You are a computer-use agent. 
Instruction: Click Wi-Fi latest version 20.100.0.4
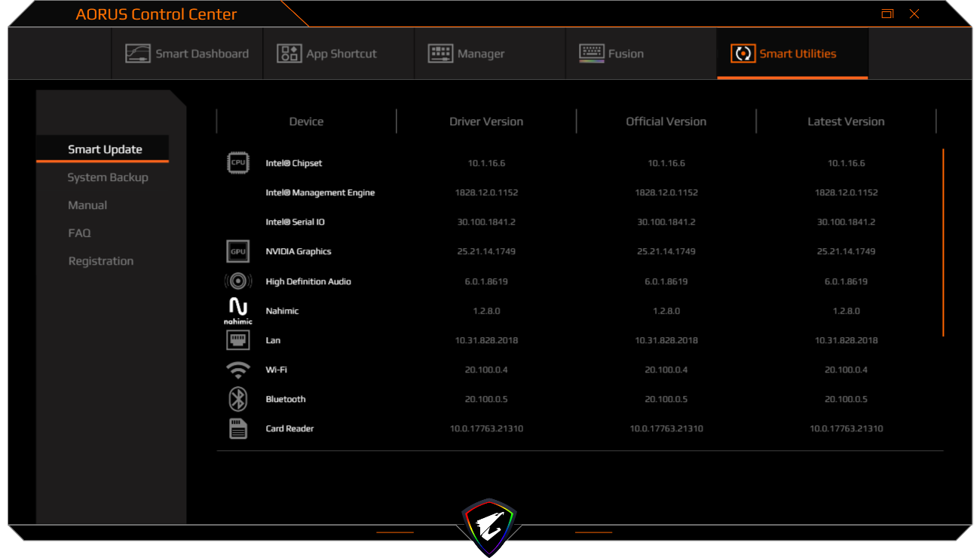(x=846, y=369)
